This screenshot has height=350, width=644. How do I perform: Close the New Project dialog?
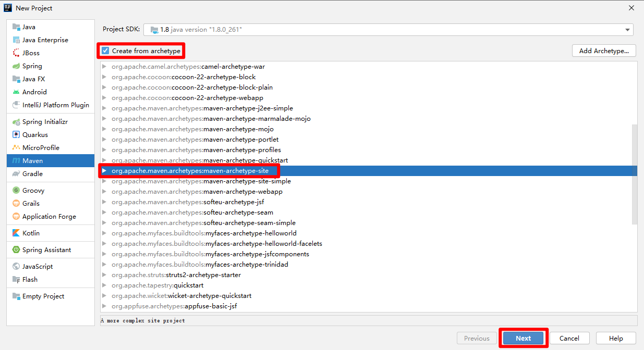click(631, 8)
